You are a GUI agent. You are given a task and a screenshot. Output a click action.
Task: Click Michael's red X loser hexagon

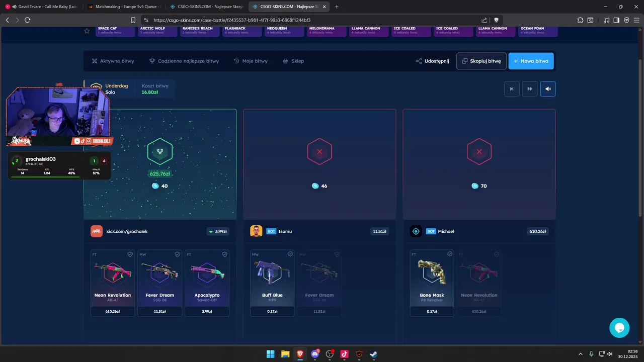coord(479,151)
